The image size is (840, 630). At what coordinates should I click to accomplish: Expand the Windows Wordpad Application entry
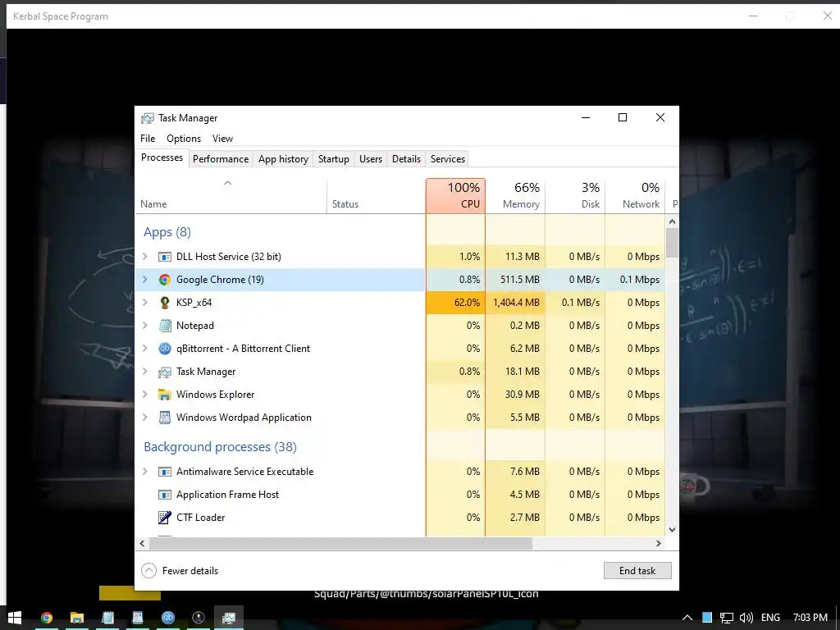tap(145, 418)
